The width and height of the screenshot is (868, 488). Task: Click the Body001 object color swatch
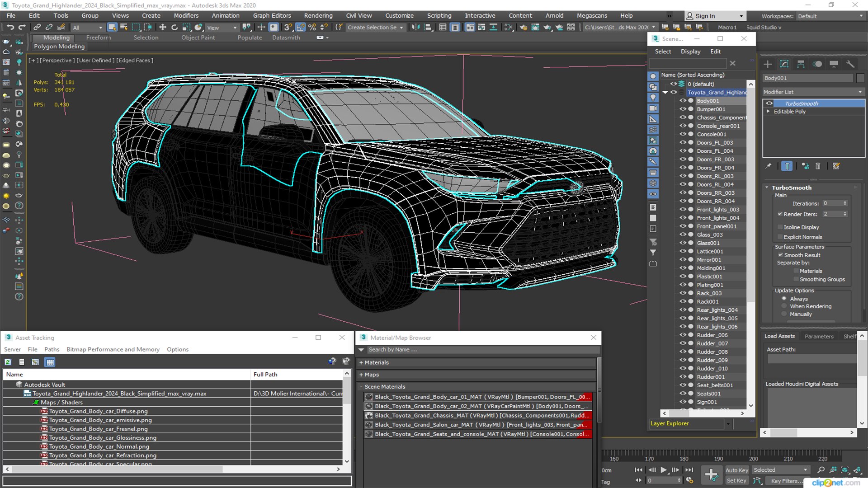tap(860, 78)
